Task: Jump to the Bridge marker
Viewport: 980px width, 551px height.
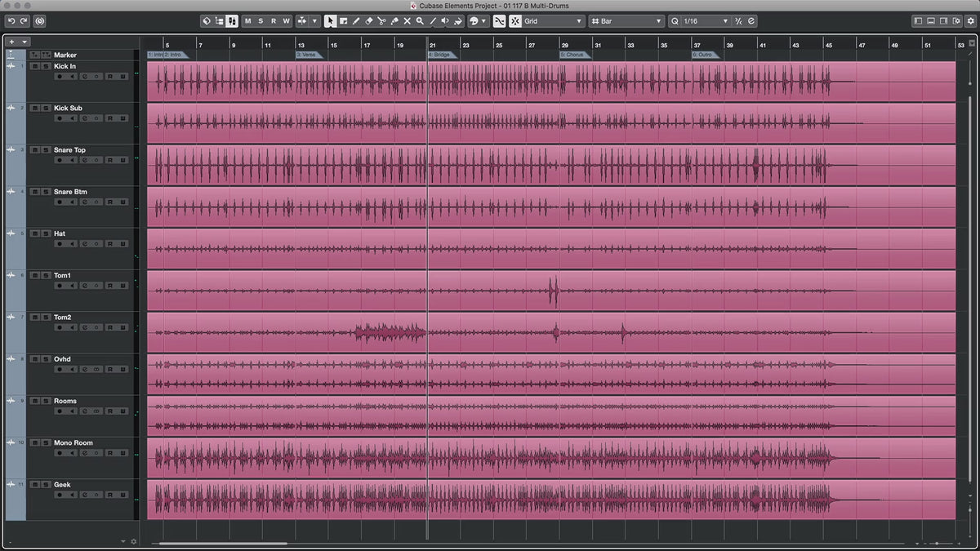Action: 442,55
